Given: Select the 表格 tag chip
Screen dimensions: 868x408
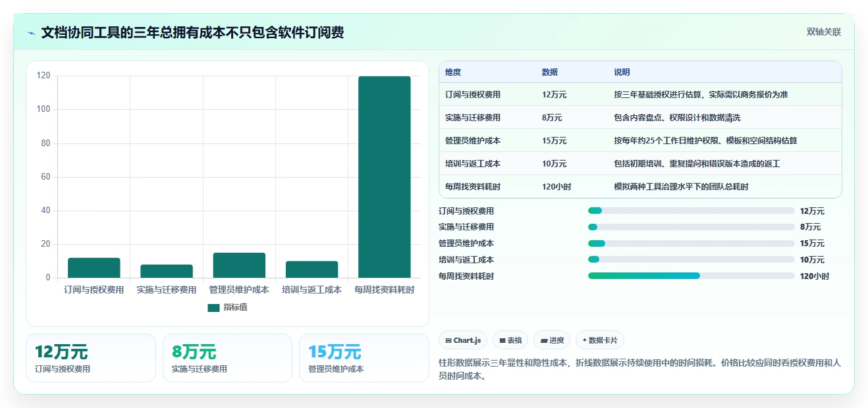Looking at the screenshot, I should (510, 340).
